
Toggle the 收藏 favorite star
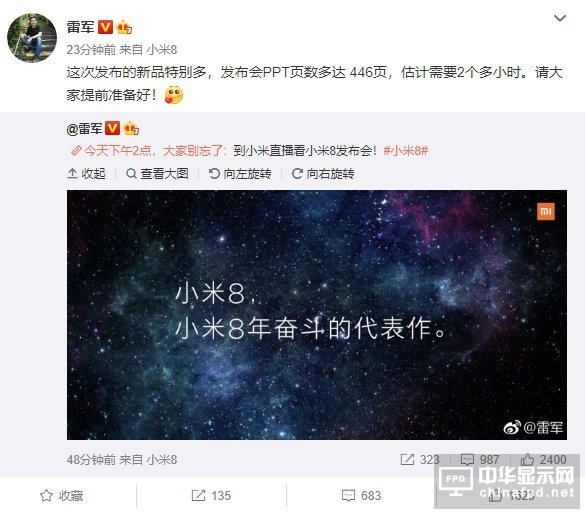pos(62,495)
